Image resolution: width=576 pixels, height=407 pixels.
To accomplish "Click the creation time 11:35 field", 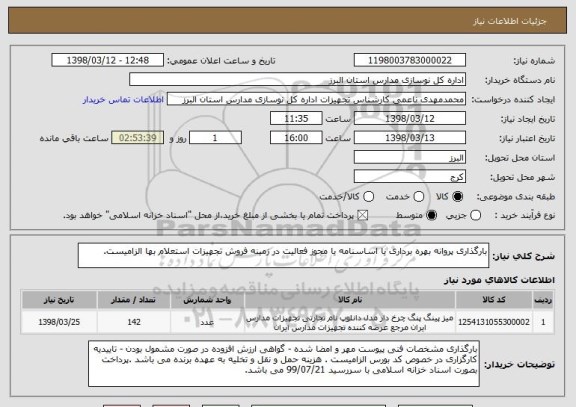I will click(x=296, y=119).
